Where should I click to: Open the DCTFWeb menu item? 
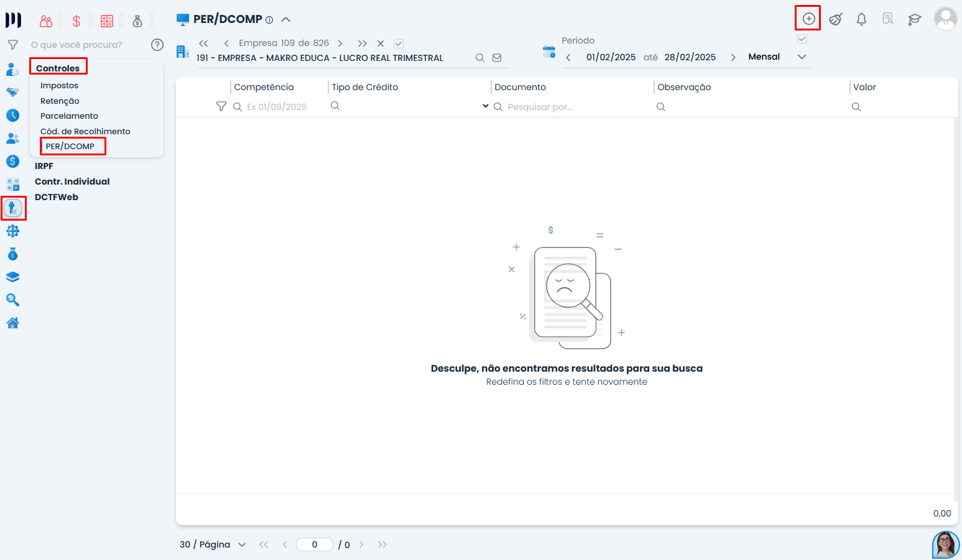57,197
